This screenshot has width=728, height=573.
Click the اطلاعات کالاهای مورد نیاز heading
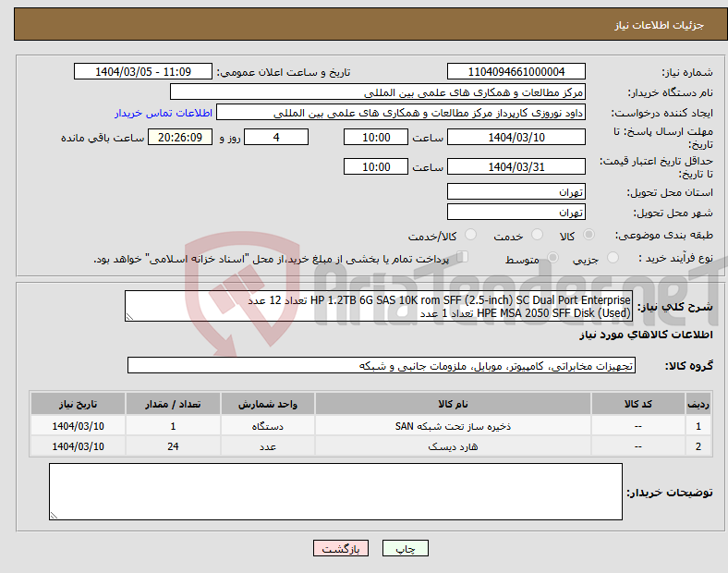point(646,335)
